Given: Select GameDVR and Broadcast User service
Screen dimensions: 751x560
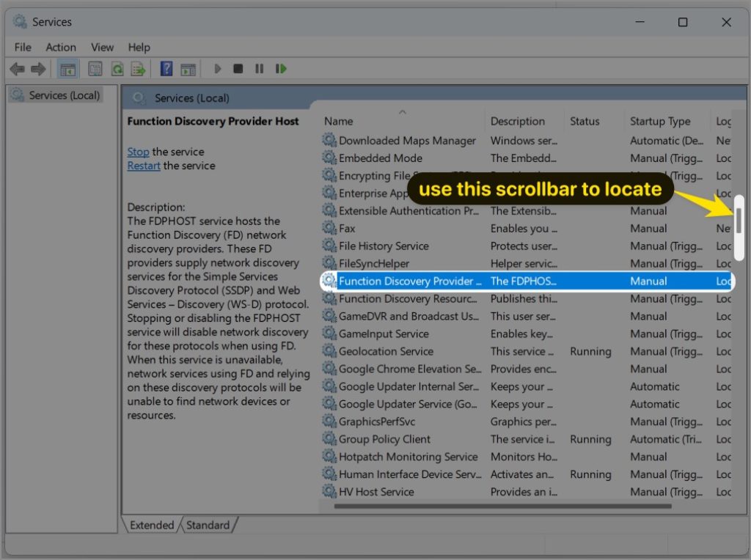Looking at the screenshot, I should pos(525,316).
